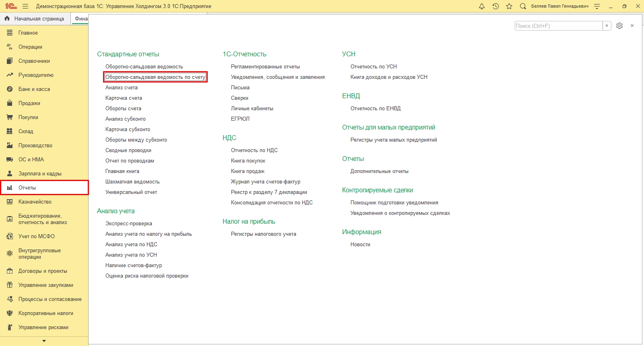Select Бюджетирование, отчетность и анализ section

click(44, 219)
